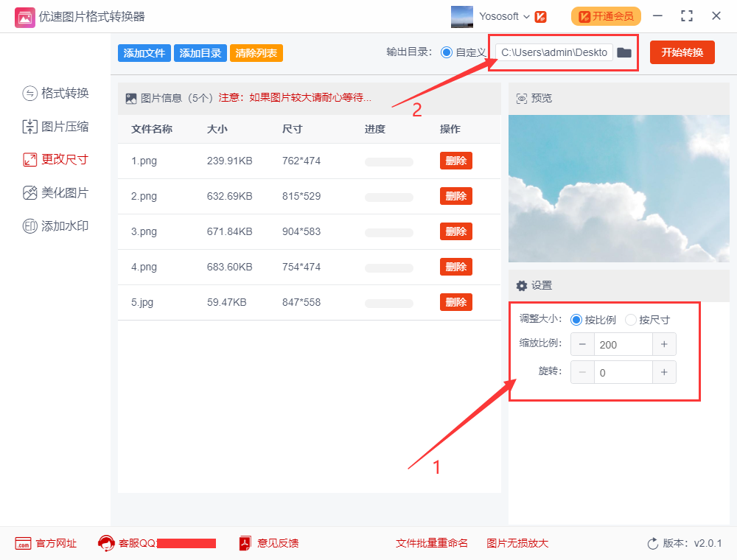737x560 pixels.
Task: Click the 意见反馈 PDF feedback icon
Action: coord(245,543)
